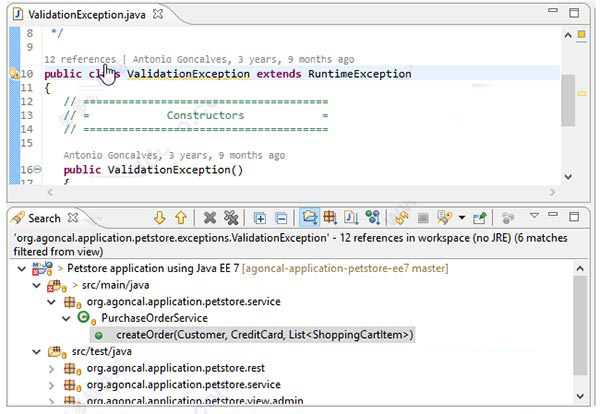Click the warning marker on line 10

point(14,73)
